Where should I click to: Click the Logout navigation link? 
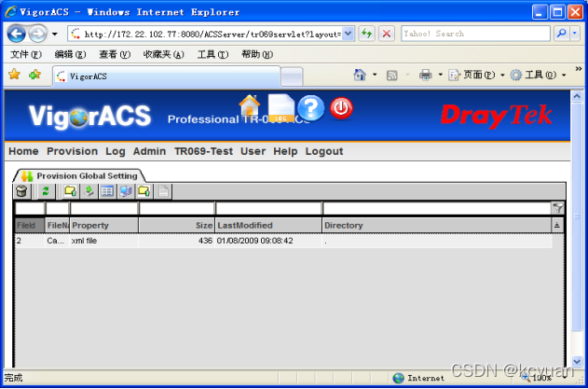click(324, 151)
